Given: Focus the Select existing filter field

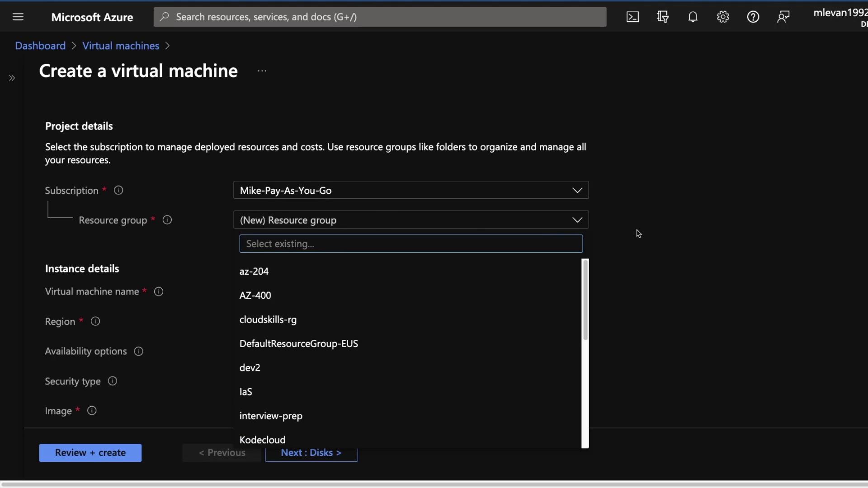Looking at the screenshot, I should tap(410, 244).
